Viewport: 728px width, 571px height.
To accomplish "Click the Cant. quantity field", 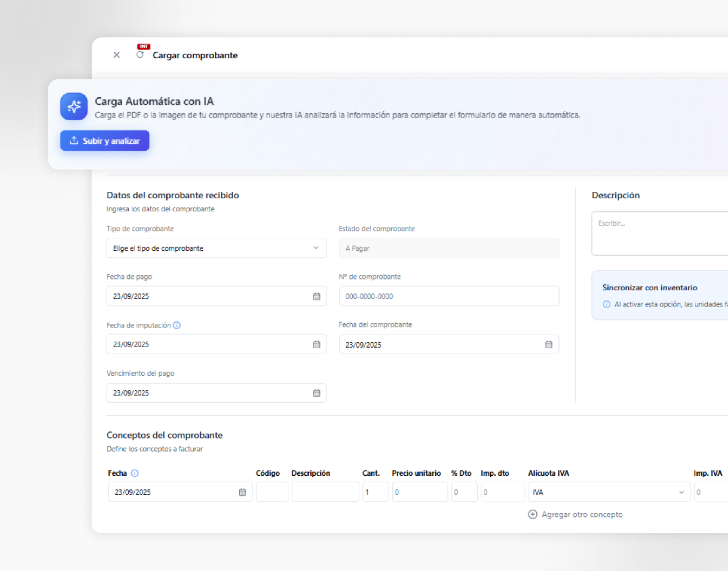I will click(376, 492).
